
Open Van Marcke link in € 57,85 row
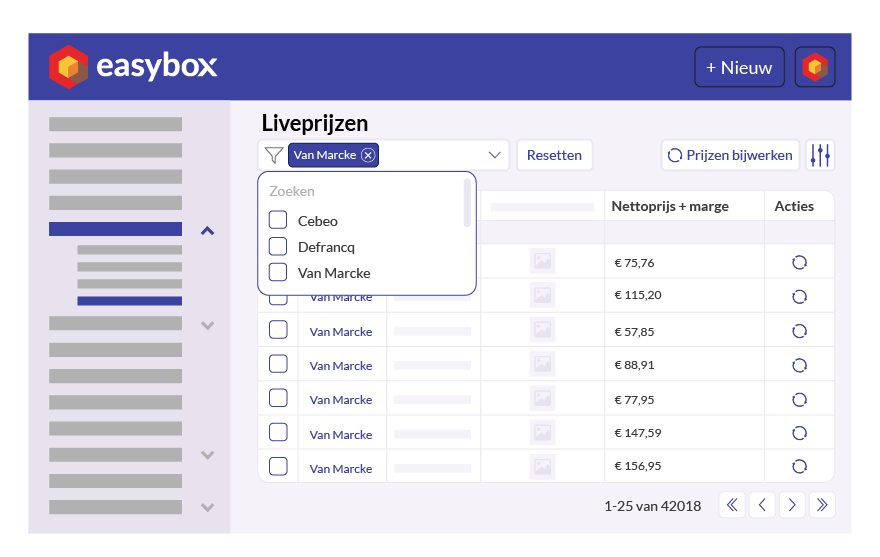[341, 332]
